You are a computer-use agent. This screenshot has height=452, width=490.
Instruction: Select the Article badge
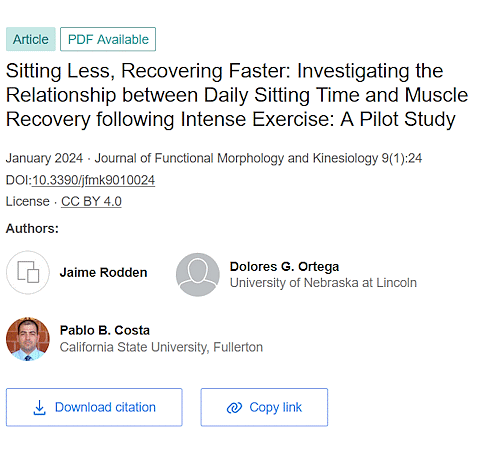tap(31, 39)
